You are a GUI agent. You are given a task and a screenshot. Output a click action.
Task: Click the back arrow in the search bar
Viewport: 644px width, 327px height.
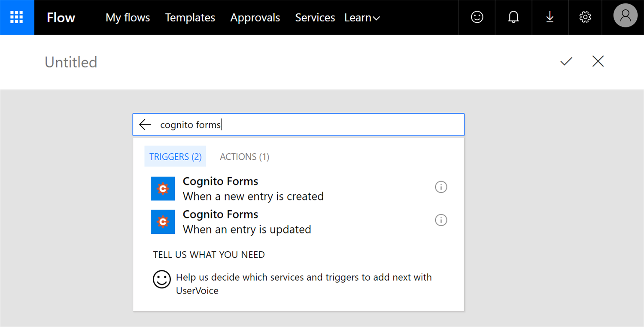pos(145,124)
